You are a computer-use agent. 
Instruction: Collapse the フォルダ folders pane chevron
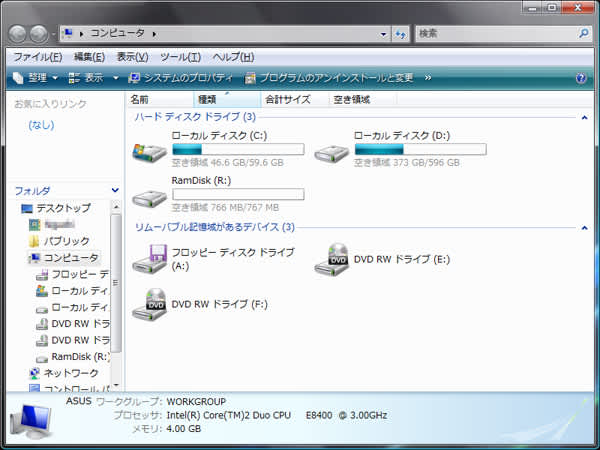[115, 190]
